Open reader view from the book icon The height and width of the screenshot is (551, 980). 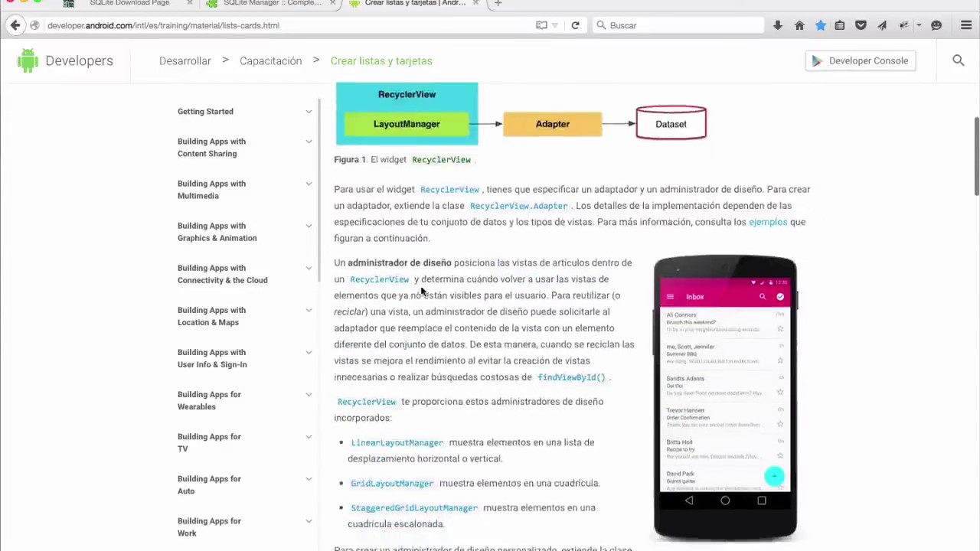[541, 25]
